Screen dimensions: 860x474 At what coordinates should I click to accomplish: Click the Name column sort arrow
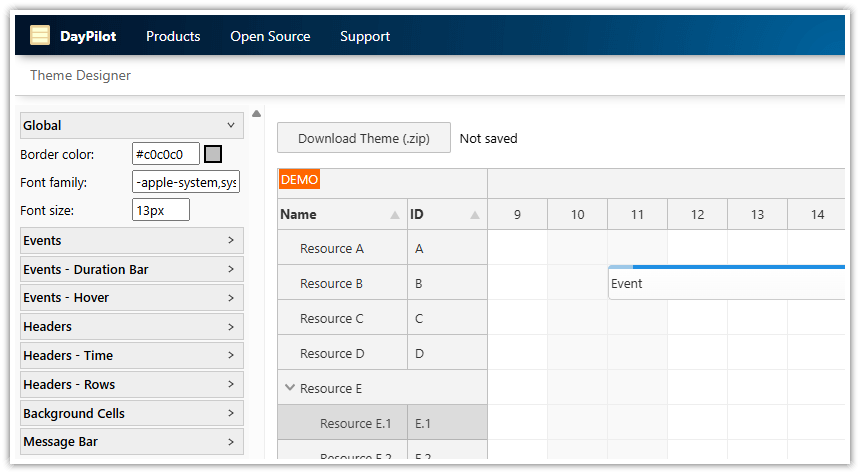[395, 215]
